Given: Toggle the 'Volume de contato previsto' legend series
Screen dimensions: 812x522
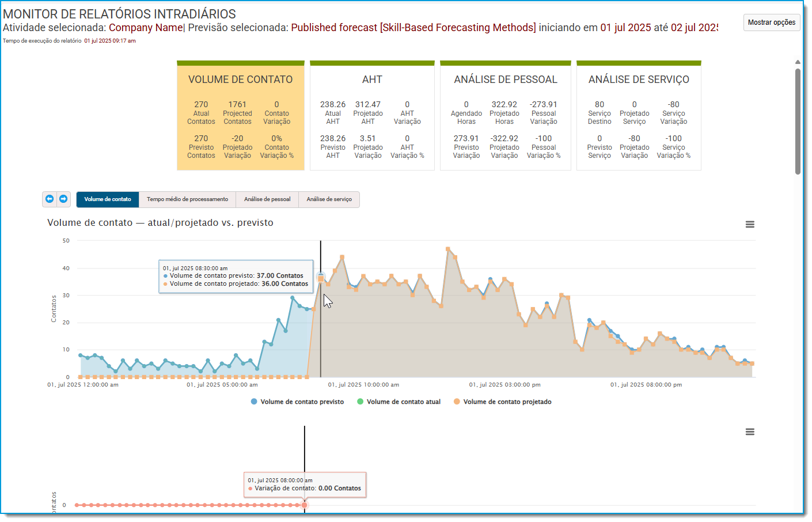Looking at the screenshot, I should tap(297, 402).
